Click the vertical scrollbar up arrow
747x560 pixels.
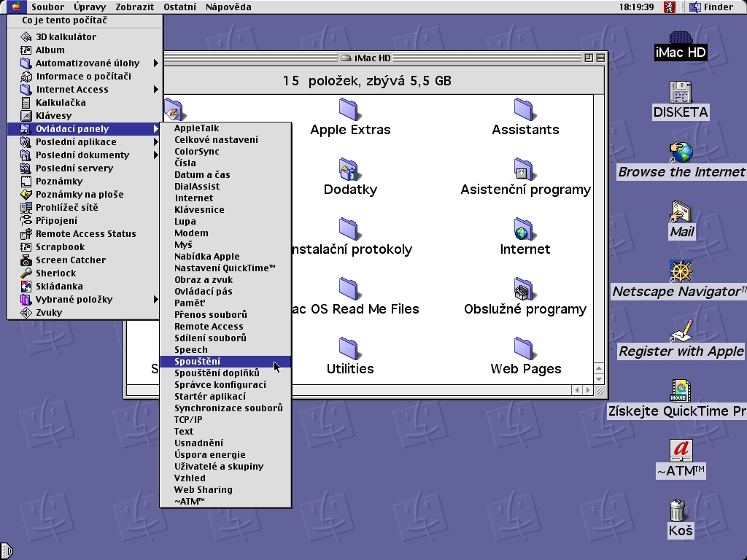coord(599,368)
